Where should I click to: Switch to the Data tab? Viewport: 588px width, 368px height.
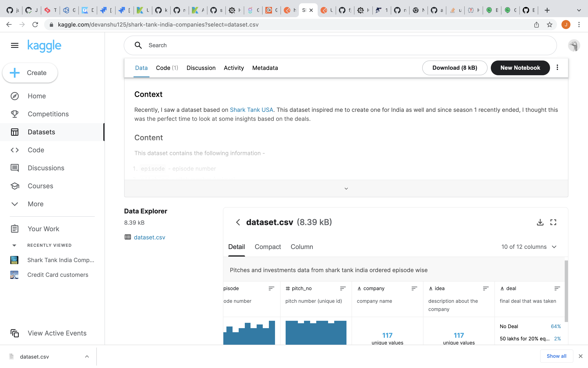point(141,68)
